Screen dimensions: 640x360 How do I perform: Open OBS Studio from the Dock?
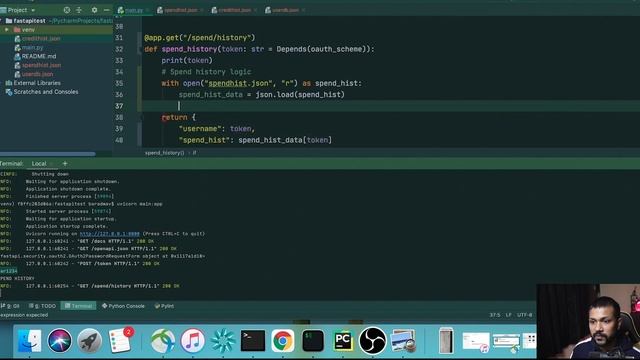(372, 340)
